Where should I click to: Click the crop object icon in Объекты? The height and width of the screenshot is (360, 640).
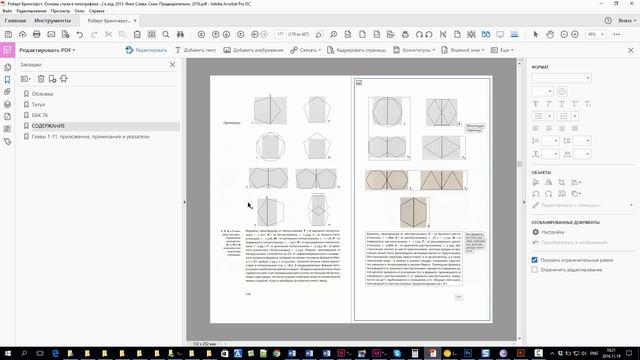(x=562, y=182)
